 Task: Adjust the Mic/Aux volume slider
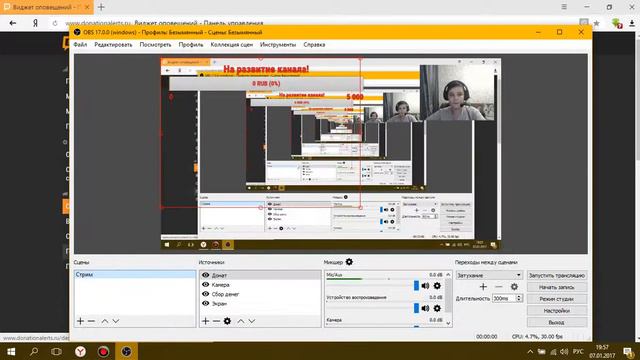click(x=416, y=285)
